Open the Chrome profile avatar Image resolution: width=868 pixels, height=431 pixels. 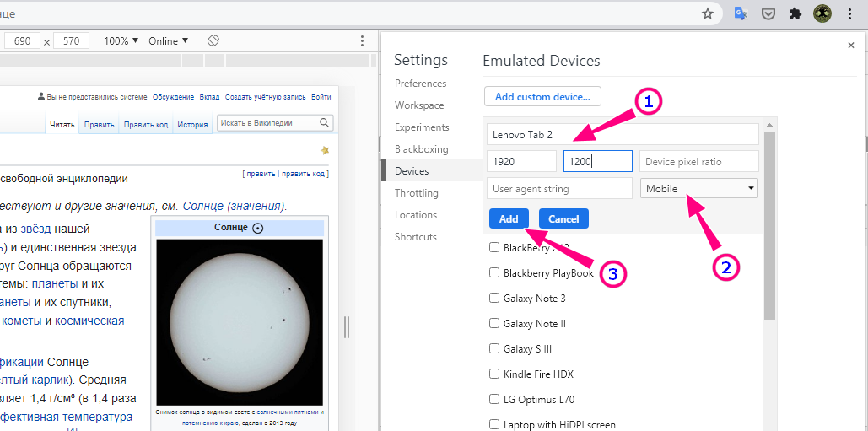[x=822, y=13]
